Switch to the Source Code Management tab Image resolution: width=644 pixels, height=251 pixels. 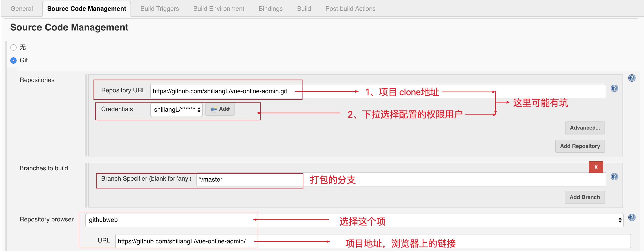coord(87,9)
